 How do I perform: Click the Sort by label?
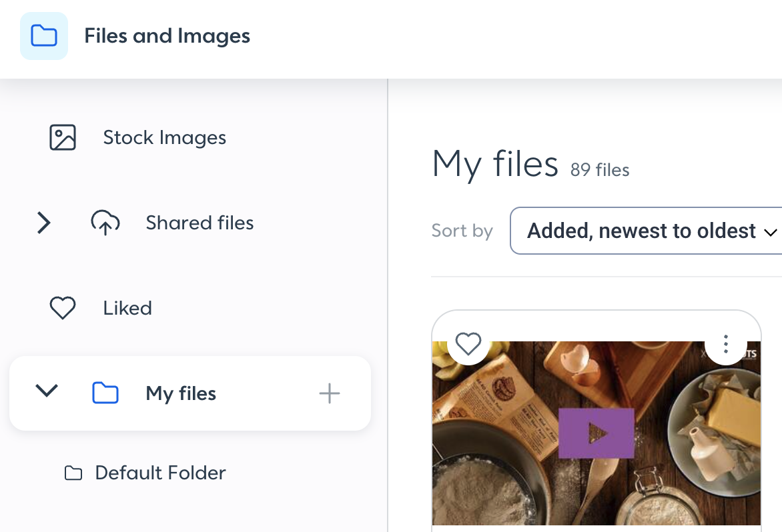462,231
